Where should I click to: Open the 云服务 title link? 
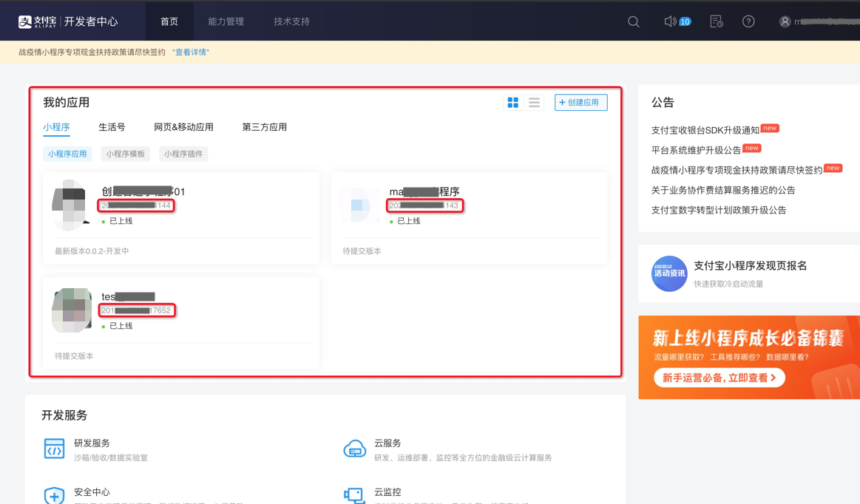[387, 443]
